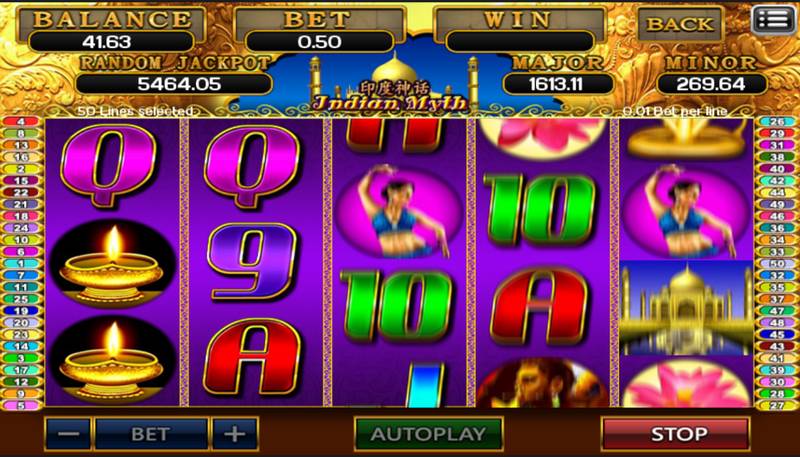Go back using the BACK button
Image resolution: width=800 pixels, height=457 pixels.
(680, 23)
